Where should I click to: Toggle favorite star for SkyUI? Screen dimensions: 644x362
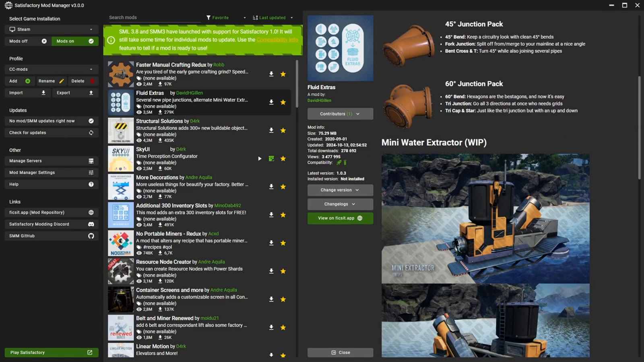click(283, 158)
